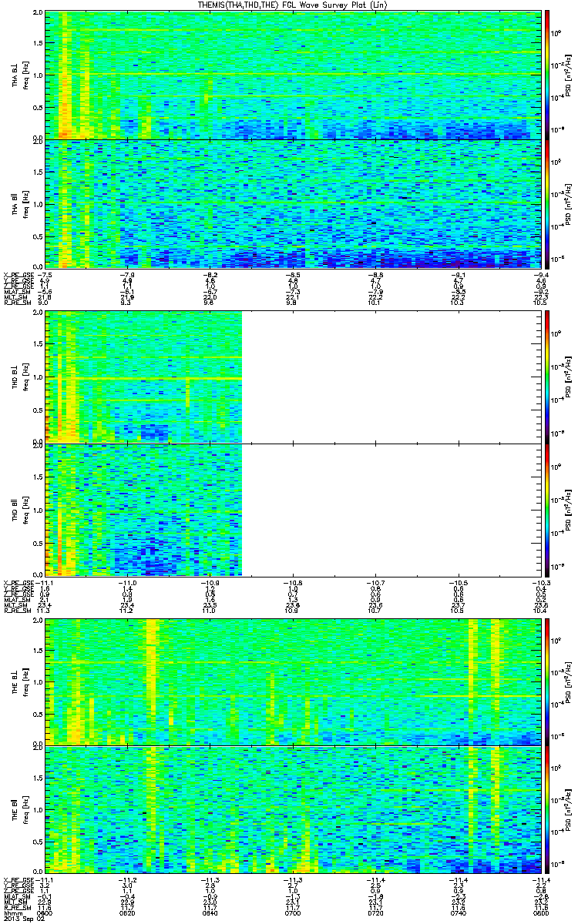This screenshot has width=578, height=924.
Task: Click the PSD [nT²/Hz] label of THA B⊥ color bar
Action: pos(569,75)
